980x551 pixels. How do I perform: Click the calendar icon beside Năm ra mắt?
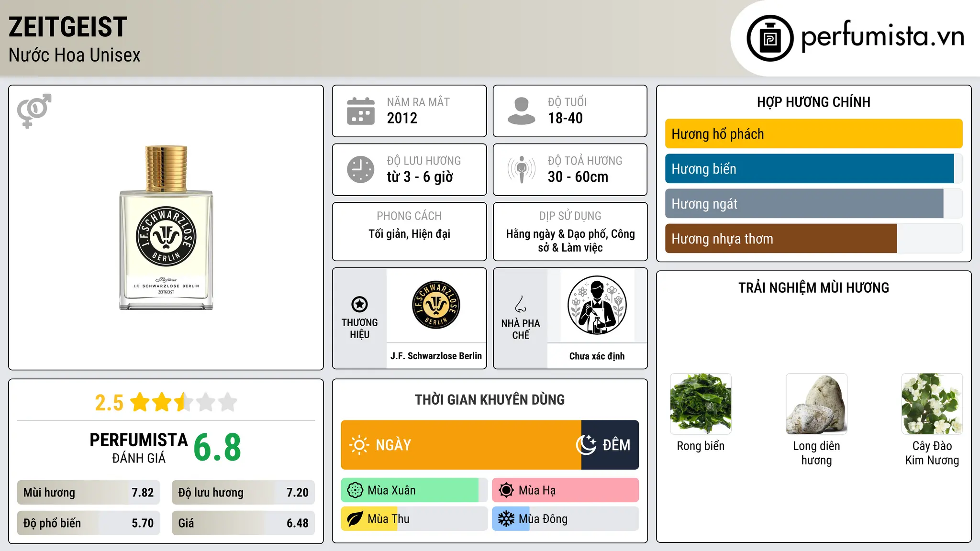pos(361,111)
